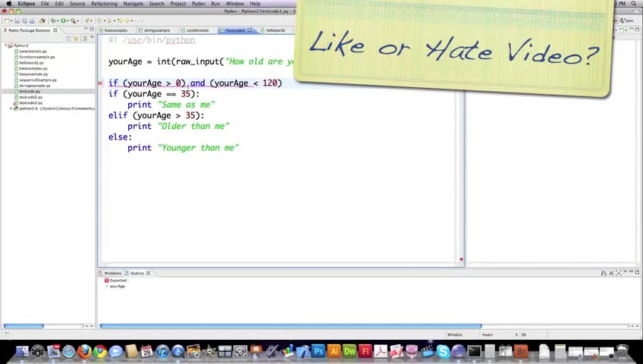Click the cursor position 5 : 36 field
This screenshot has height=364, width=643.
point(520,335)
